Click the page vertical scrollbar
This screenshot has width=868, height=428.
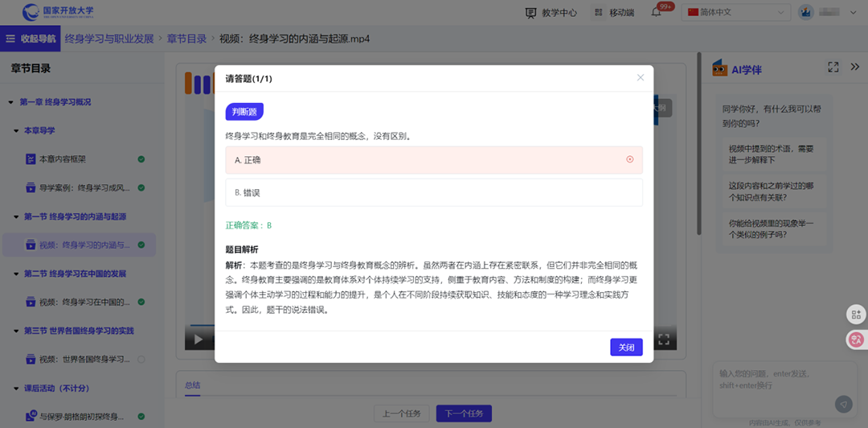[x=699, y=144]
